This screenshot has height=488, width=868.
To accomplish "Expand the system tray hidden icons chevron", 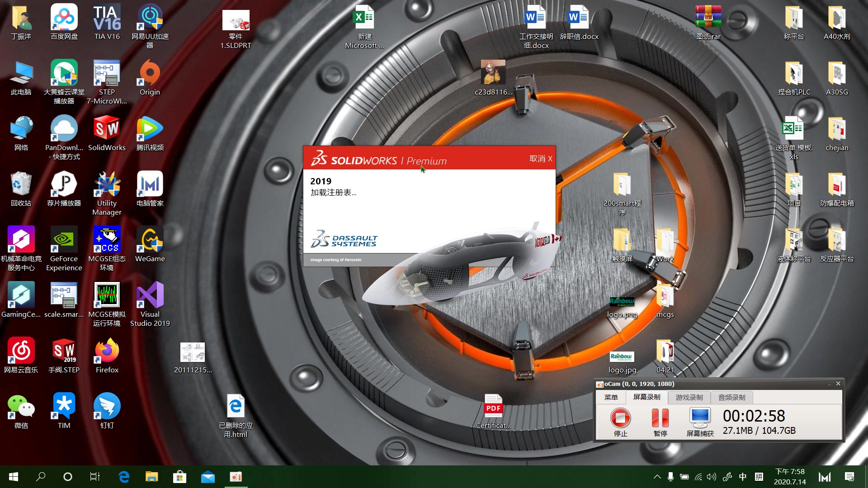I will point(657,477).
